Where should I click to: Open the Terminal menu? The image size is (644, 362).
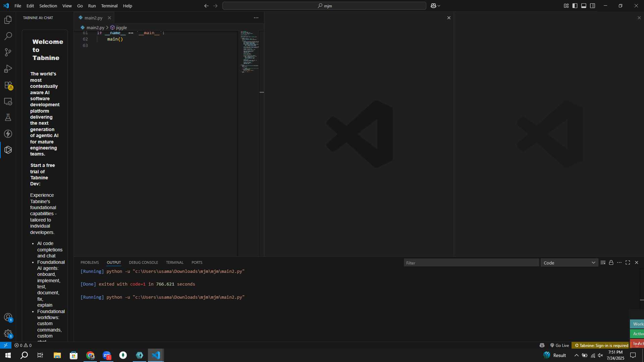[x=109, y=6]
